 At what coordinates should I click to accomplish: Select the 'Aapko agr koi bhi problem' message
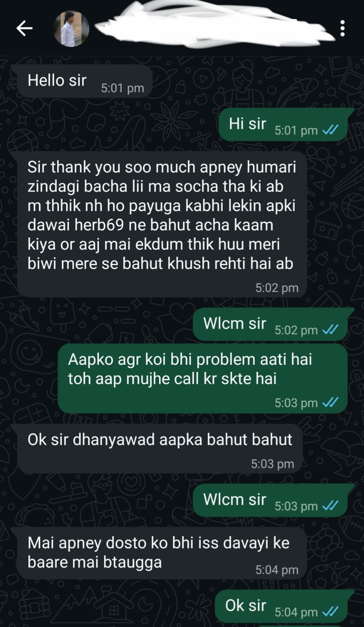click(x=203, y=379)
